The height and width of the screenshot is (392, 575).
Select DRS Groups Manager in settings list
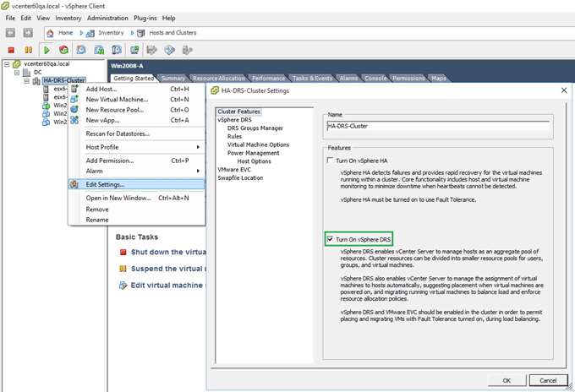[x=255, y=128]
